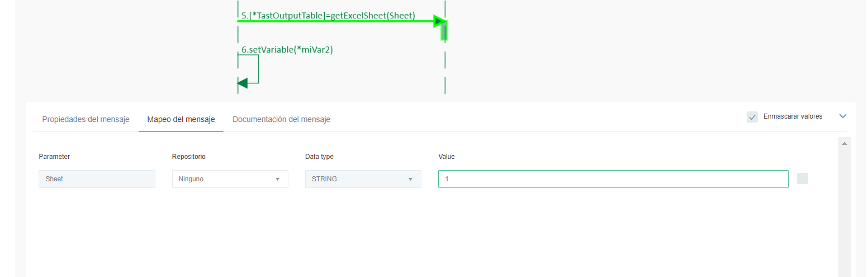Click the setVariable self-message arrowhead

pyautogui.click(x=243, y=83)
